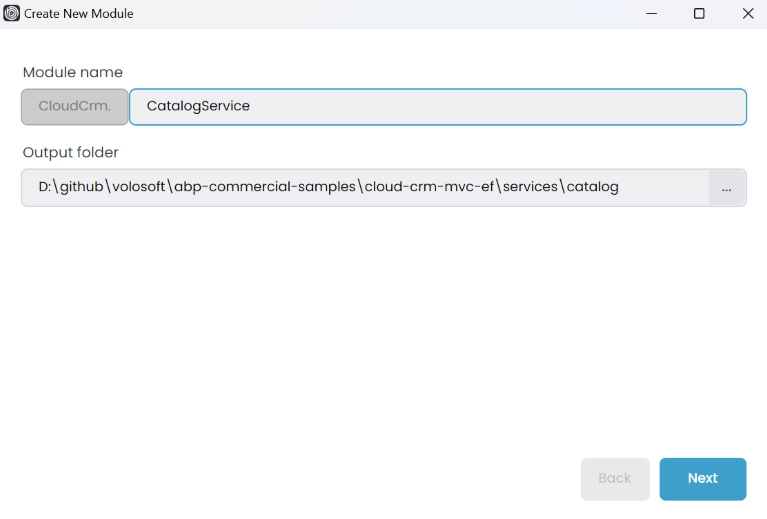The image size is (767, 519).
Task: Place cursor on the CatalogService text
Action: tap(198, 106)
